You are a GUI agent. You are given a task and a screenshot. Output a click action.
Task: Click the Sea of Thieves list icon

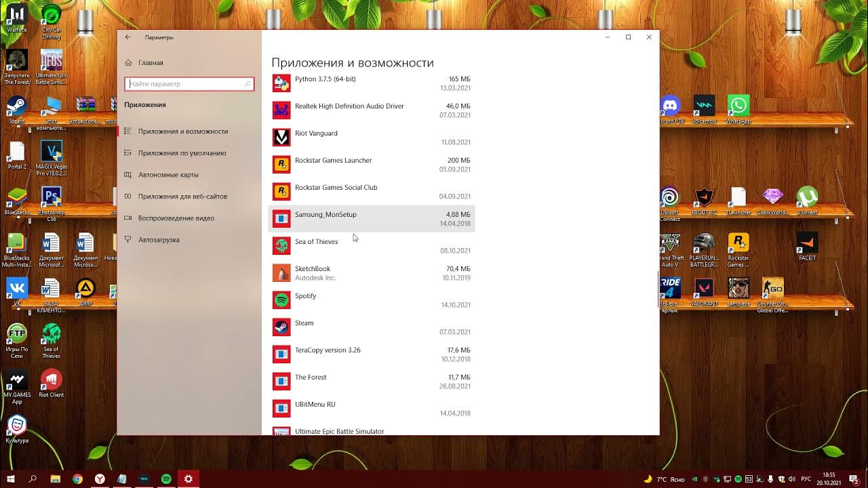pyautogui.click(x=281, y=245)
